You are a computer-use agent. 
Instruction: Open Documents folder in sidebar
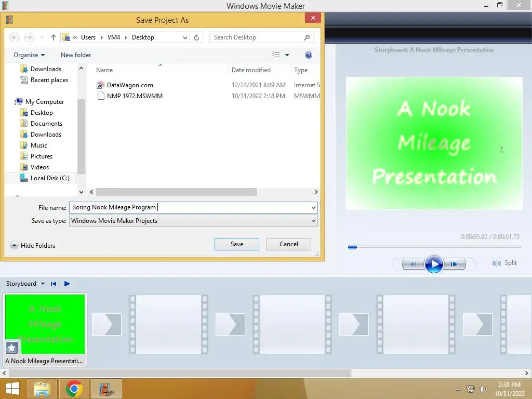click(42, 124)
